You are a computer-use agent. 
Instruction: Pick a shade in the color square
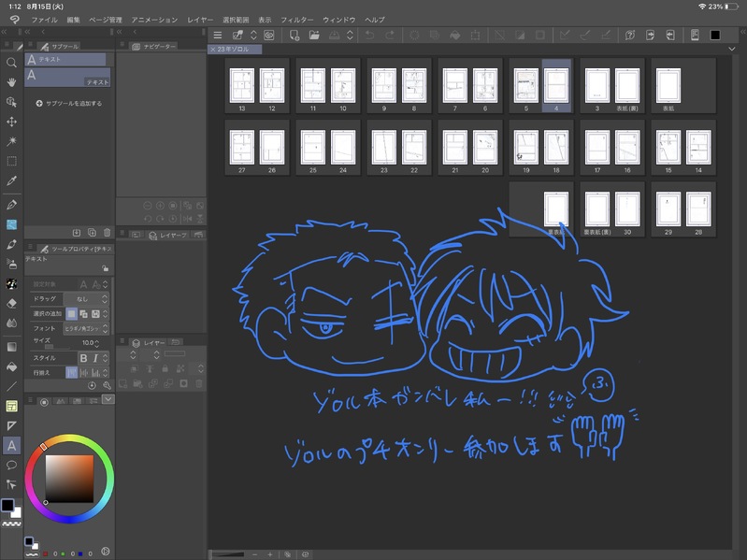[69, 479]
